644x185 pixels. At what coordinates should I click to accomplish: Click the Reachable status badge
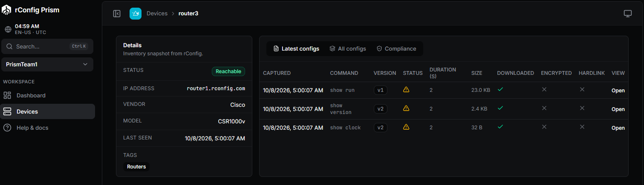pos(228,71)
